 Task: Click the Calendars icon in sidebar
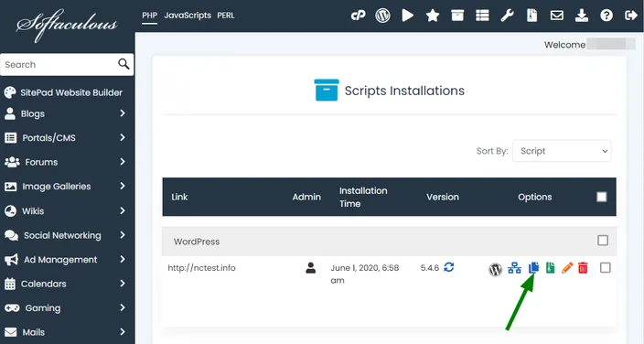(10, 284)
